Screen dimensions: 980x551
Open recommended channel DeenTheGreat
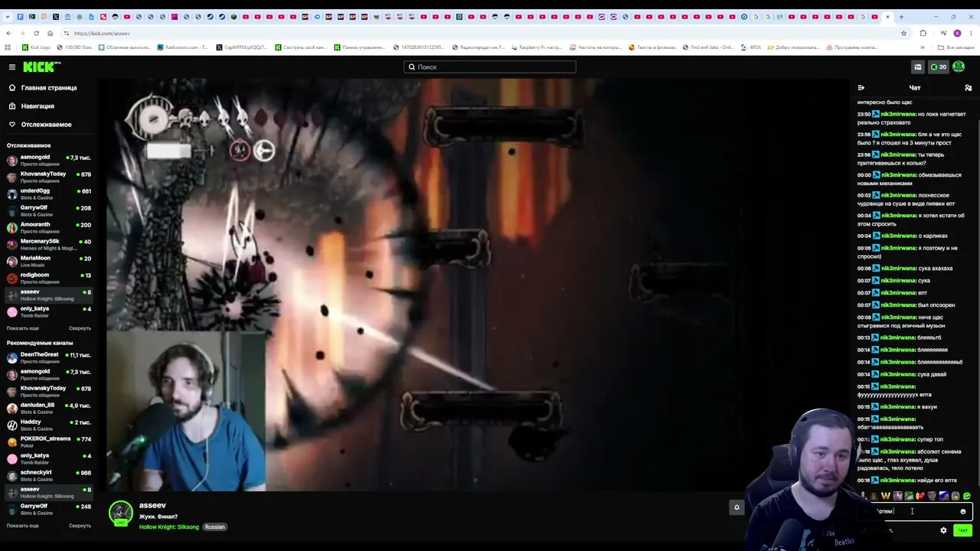click(49, 358)
